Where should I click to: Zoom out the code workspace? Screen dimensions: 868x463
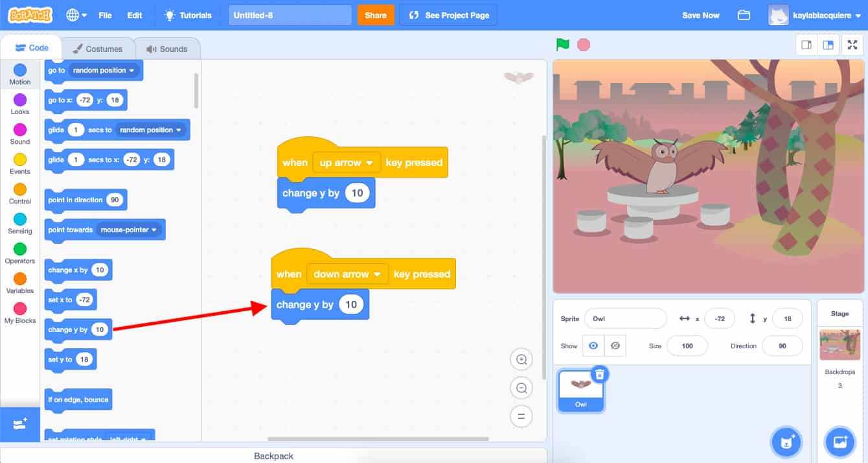[x=521, y=388]
